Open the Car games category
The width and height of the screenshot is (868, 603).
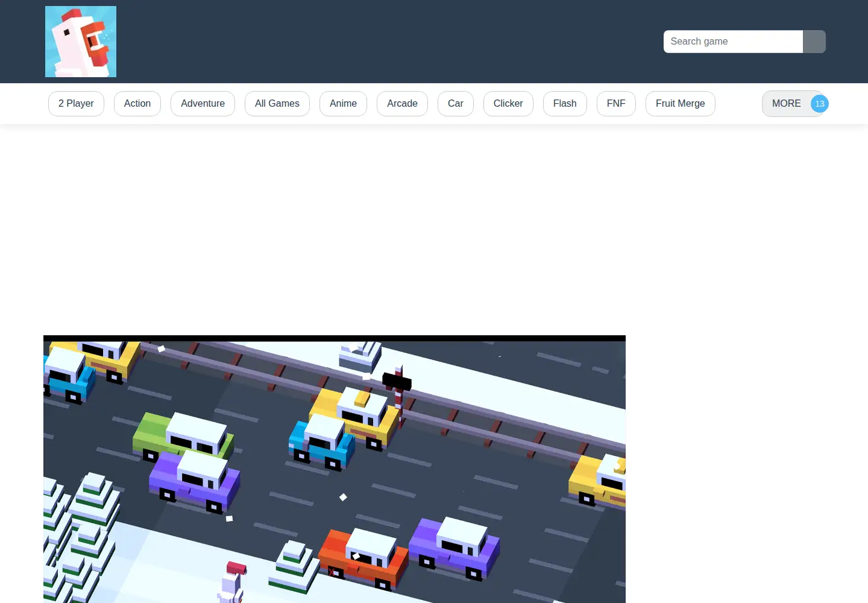tap(456, 104)
